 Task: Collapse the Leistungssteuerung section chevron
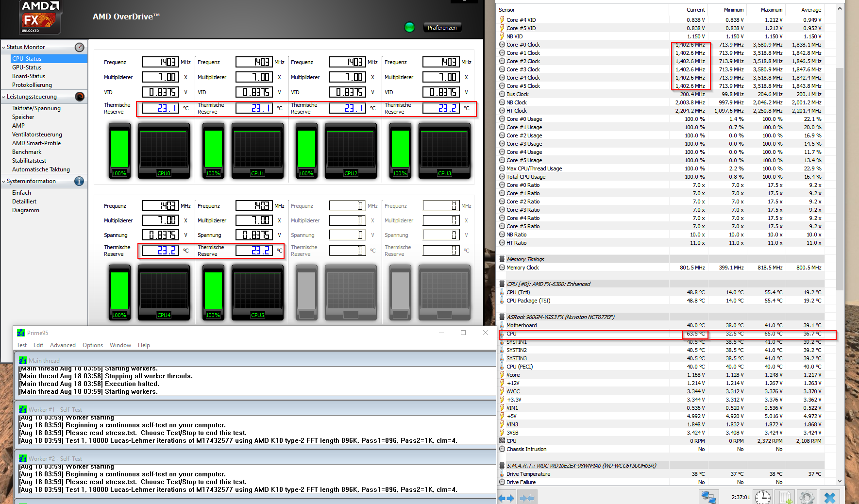coord(3,97)
